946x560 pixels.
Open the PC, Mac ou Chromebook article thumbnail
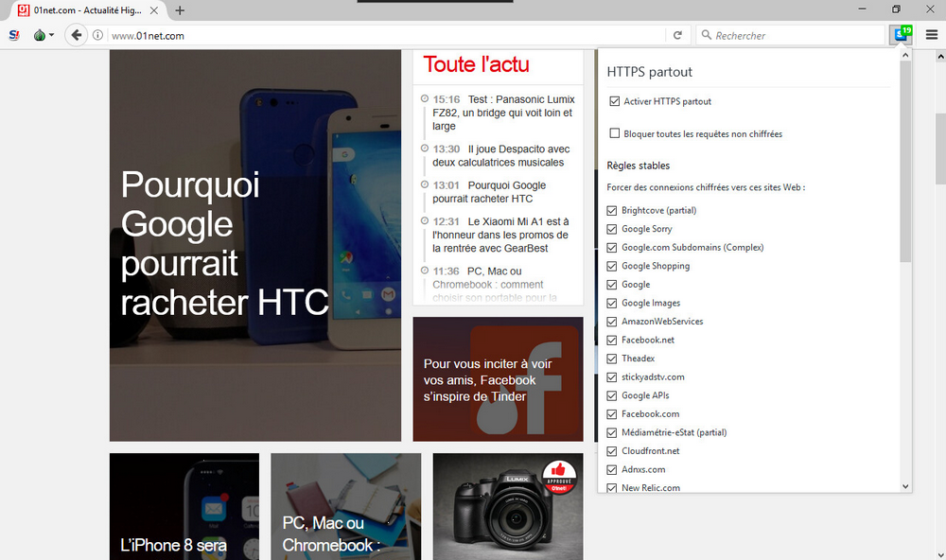[345, 507]
